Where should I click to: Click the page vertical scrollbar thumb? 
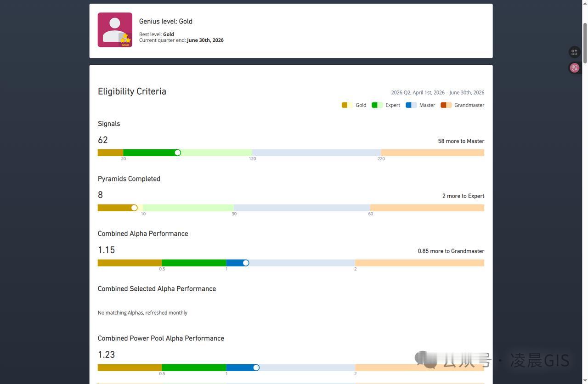585,42
